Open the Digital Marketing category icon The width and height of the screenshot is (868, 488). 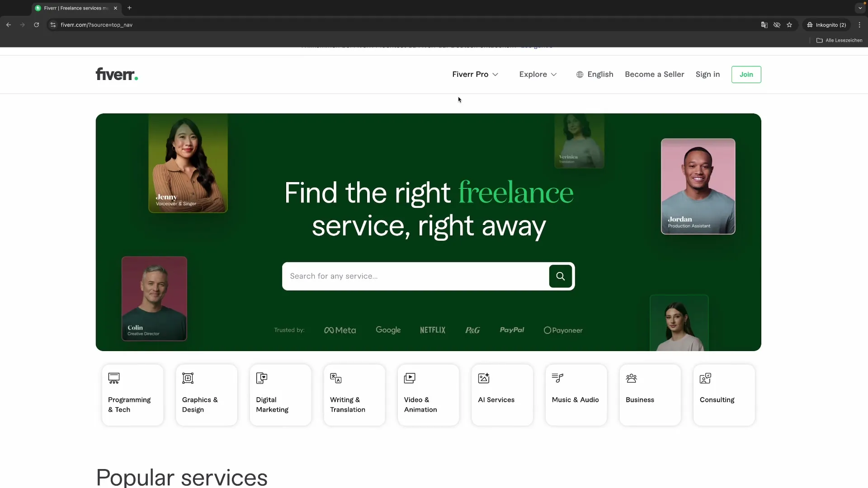tap(262, 378)
